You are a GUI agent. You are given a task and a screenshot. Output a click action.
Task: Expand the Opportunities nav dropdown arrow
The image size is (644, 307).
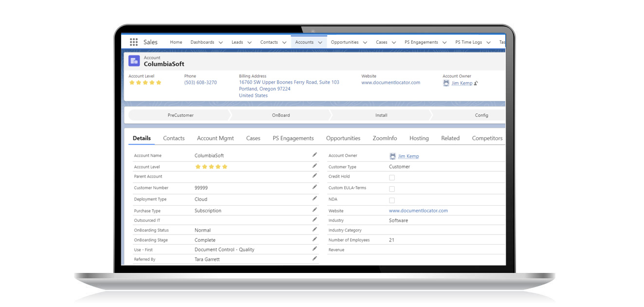(365, 42)
